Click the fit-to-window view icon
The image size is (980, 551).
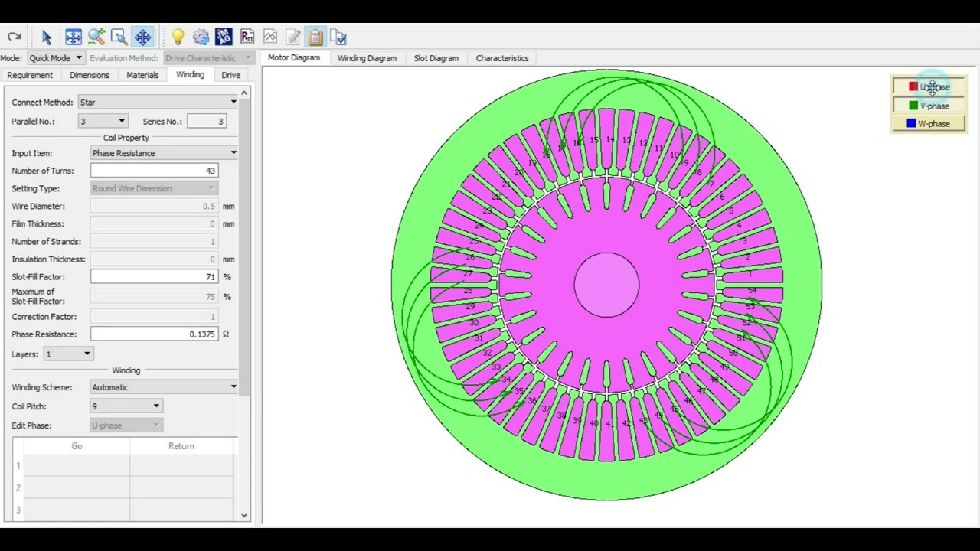click(x=73, y=37)
